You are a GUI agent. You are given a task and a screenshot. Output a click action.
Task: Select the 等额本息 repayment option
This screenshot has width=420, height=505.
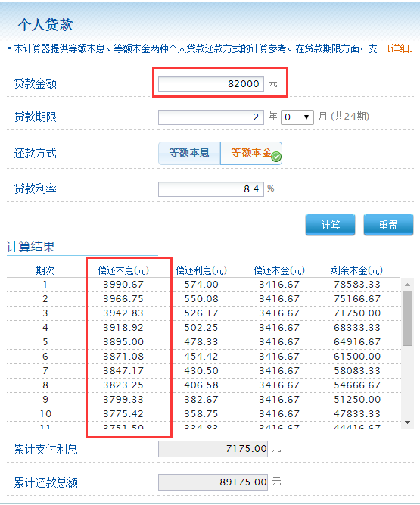(189, 153)
